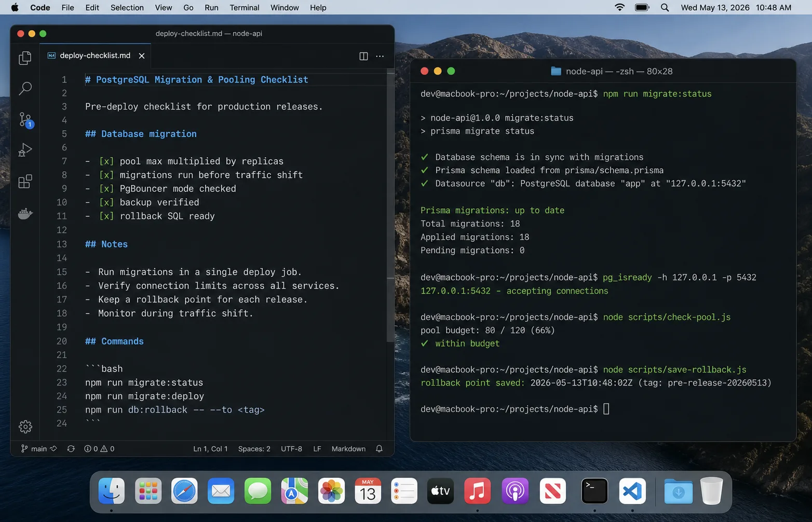Open the Docker view in activity bar
This screenshot has width=812, height=522.
(25, 213)
